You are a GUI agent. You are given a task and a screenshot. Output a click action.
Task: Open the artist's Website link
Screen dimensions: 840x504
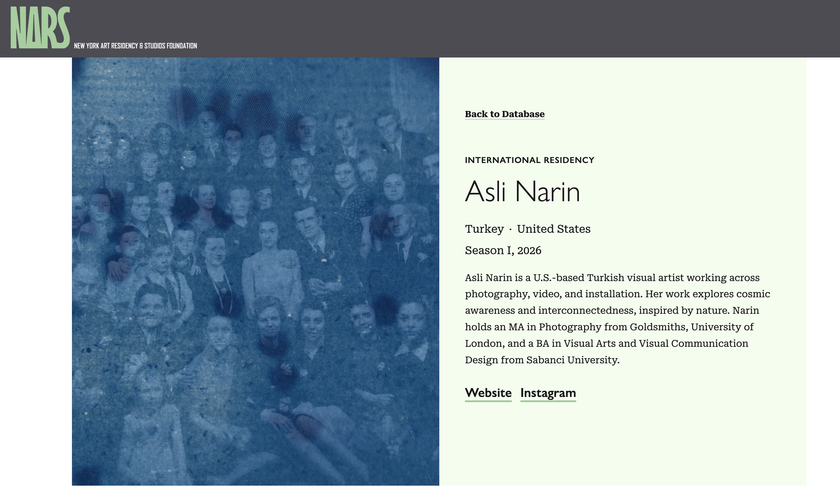pyautogui.click(x=488, y=393)
